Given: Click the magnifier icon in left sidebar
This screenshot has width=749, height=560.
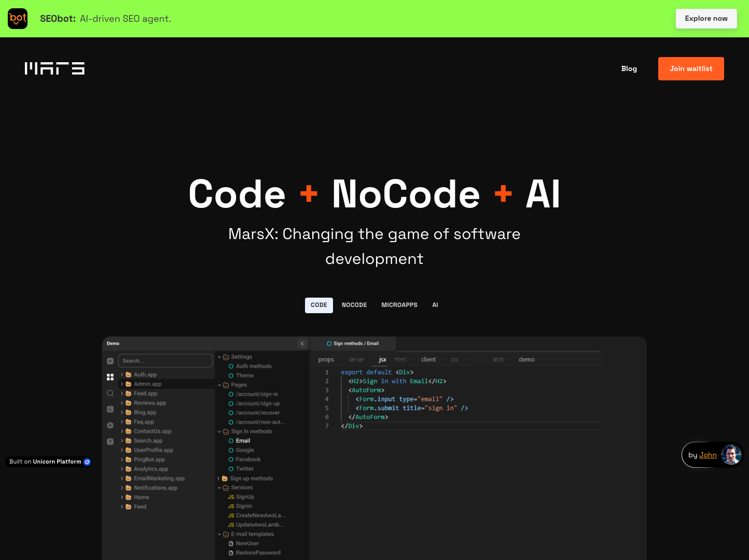Looking at the screenshot, I should click(110, 394).
